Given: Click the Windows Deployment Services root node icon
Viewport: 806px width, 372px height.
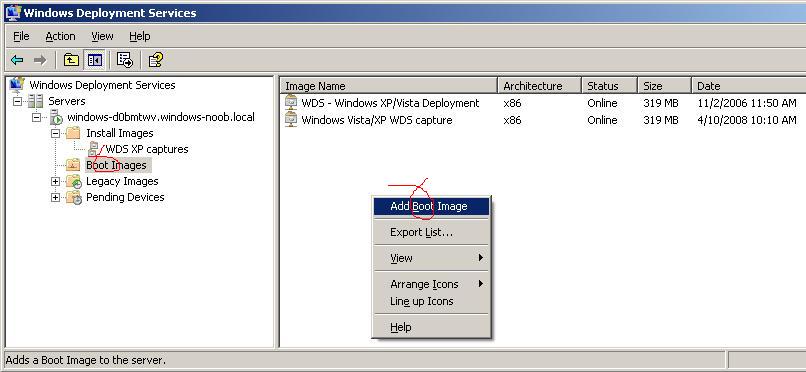Looking at the screenshot, I should pos(17,84).
